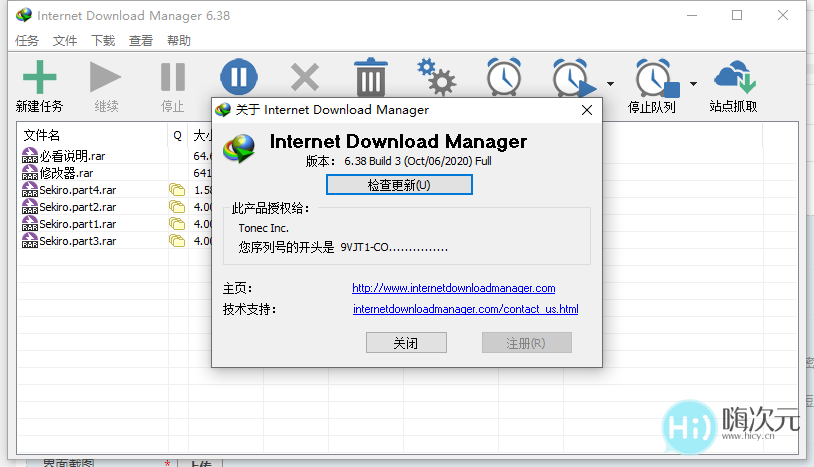Screen dimensions: 814x467
Task: Click the queue icon beside Sekiro.part3.rar
Action: [x=177, y=241]
